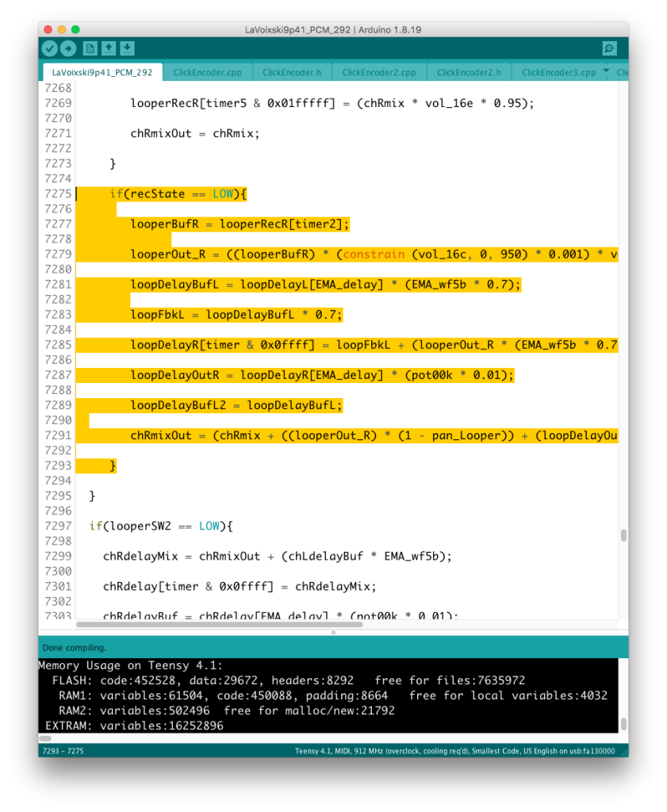Click line number 7293 in gutter
This screenshot has height=812, width=667.
point(58,465)
